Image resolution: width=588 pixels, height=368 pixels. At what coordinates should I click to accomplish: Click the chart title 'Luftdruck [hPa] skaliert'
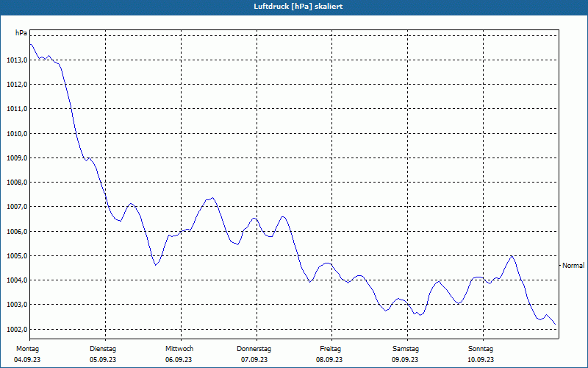click(298, 7)
